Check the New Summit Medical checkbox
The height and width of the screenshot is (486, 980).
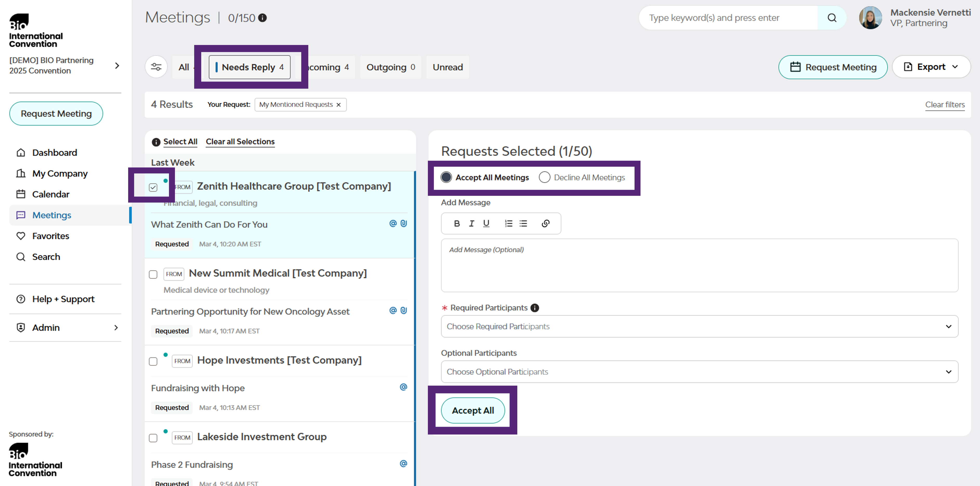[x=153, y=274]
